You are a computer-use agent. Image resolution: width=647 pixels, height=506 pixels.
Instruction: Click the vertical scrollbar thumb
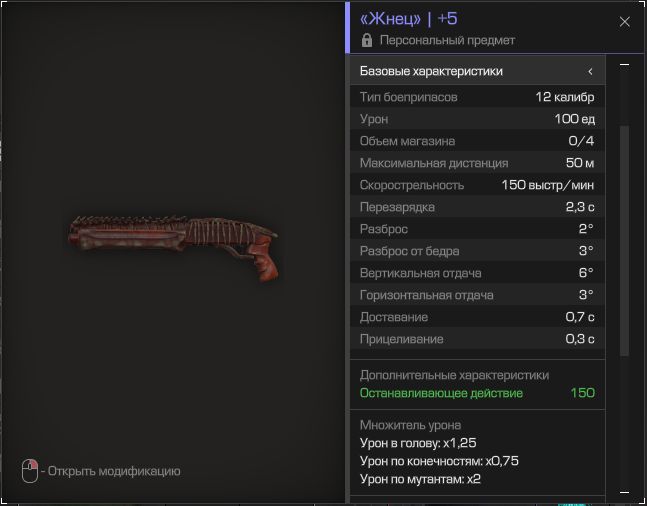tap(624, 241)
